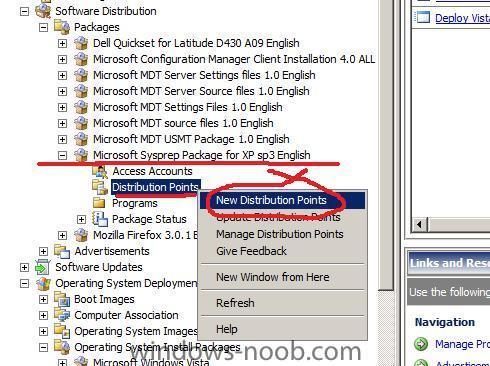Open the Manage Pro... navigation link
The image size is (490, 366).
(462, 344)
